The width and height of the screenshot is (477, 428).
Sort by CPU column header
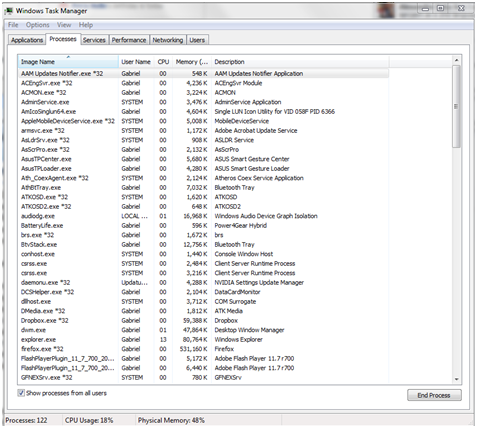(163, 62)
